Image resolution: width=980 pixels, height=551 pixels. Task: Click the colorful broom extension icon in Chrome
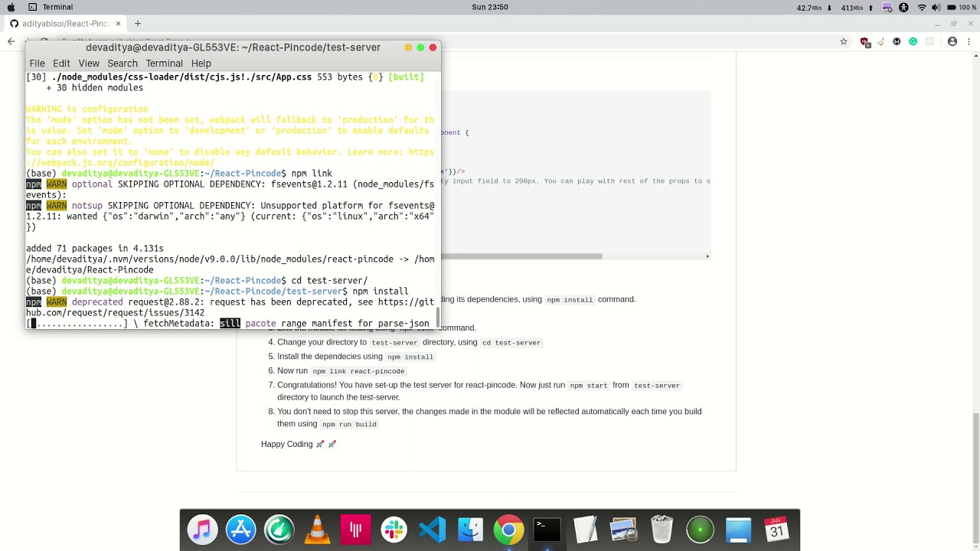click(x=880, y=41)
